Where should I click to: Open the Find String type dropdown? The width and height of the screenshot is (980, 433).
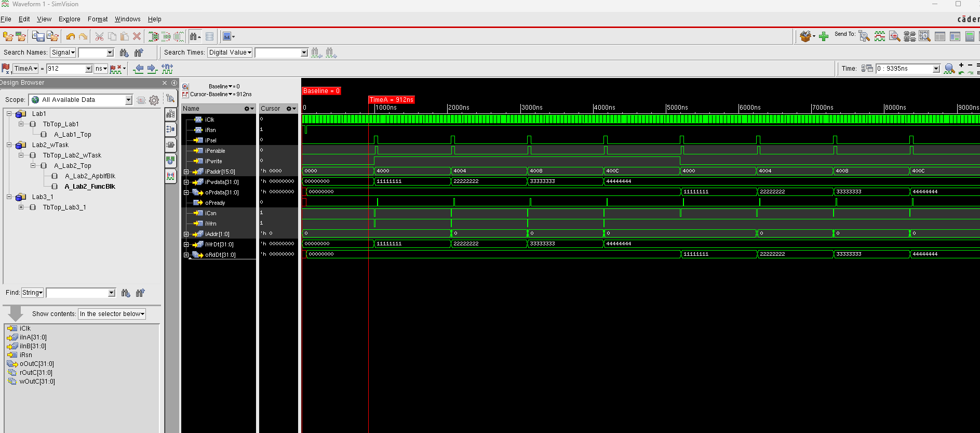click(32, 293)
